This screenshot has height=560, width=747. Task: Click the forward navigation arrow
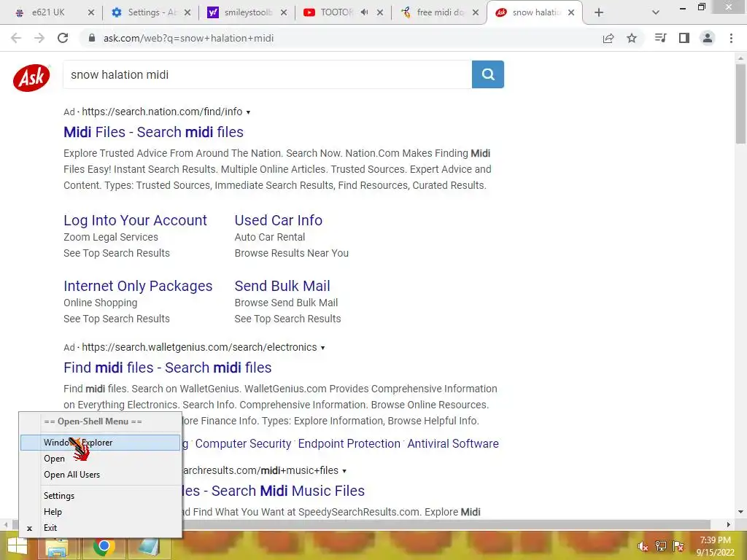(x=39, y=38)
